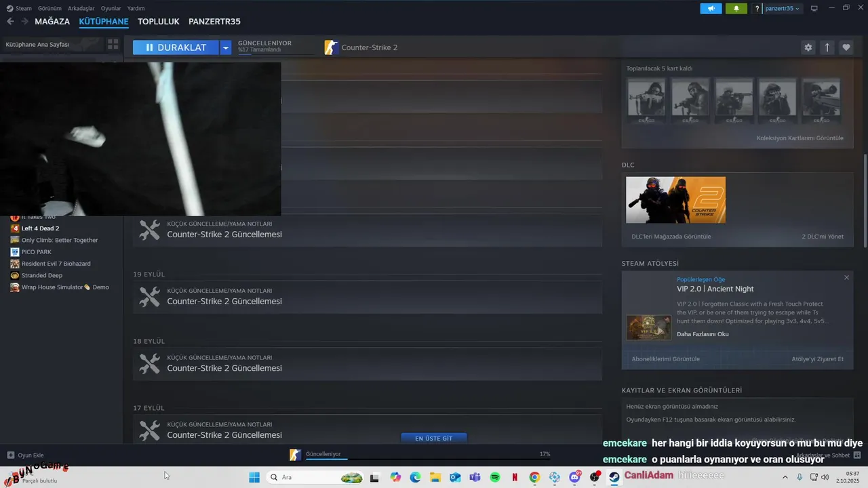Switch to the TOPLULUK tab
This screenshot has width=868, height=488.
tap(159, 22)
